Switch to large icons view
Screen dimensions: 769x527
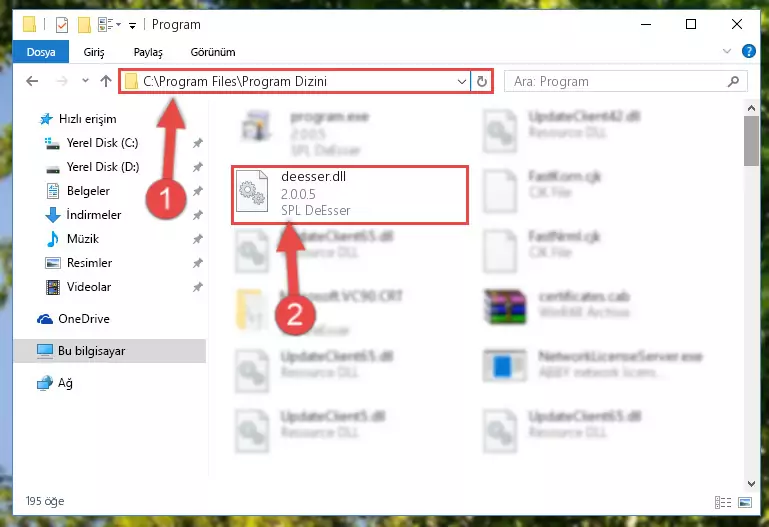(x=745, y=502)
